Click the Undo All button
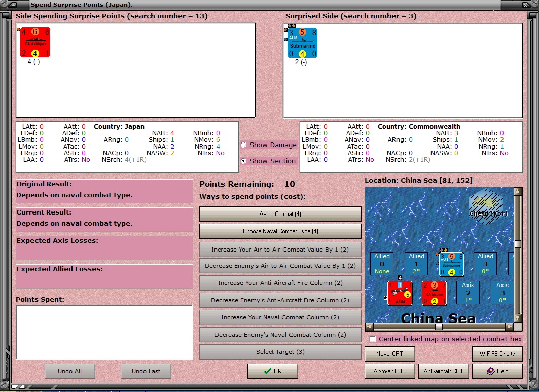539x392 pixels. pyautogui.click(x=70, y=371)
